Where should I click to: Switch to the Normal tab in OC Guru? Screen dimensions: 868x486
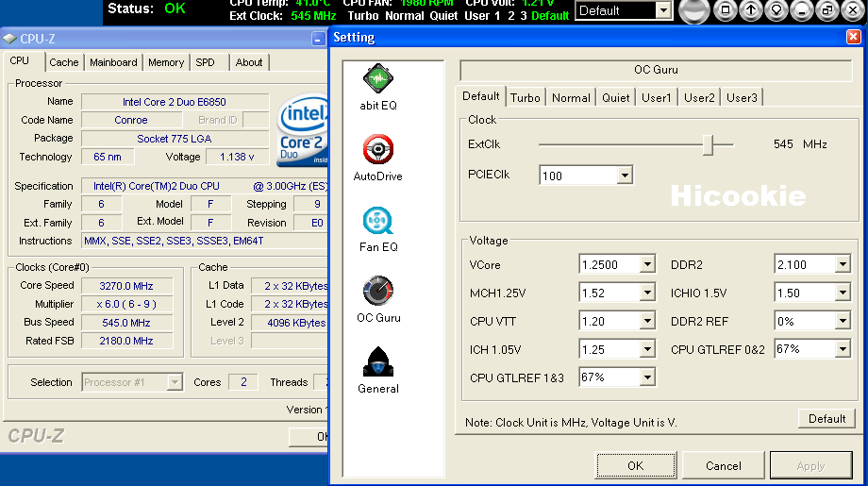[x=571, y=98]
